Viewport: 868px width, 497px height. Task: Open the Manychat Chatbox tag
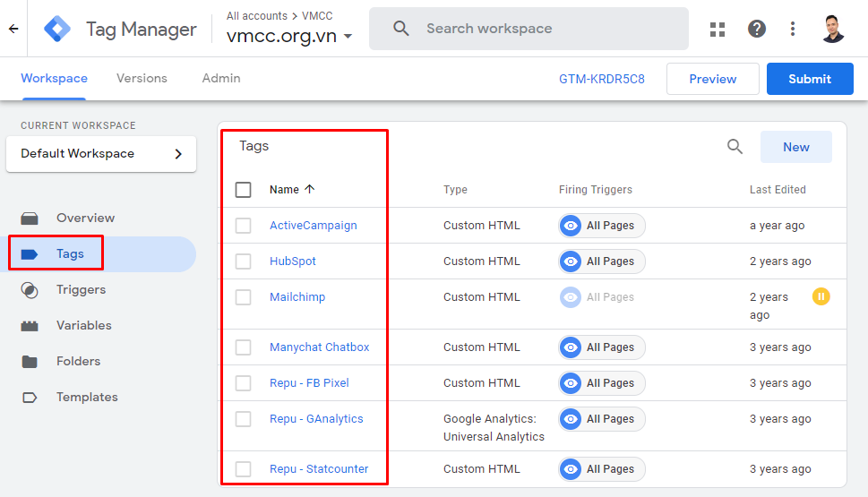tap(320, 347)
